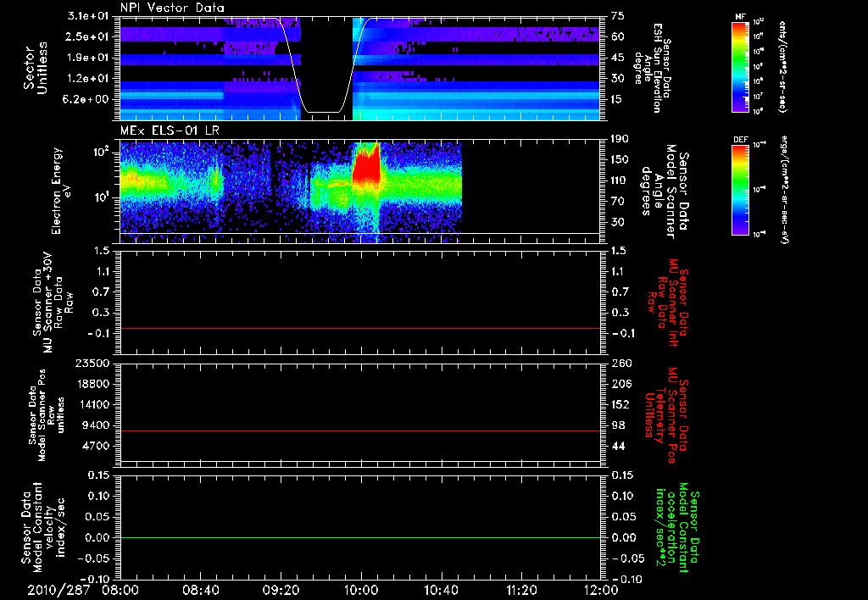Image resolution: width=868 pixels, height=600 pixels.
Task: Click the red "MU Scanner Pos Telemetry" label
Action: click(x=666, y=414)
